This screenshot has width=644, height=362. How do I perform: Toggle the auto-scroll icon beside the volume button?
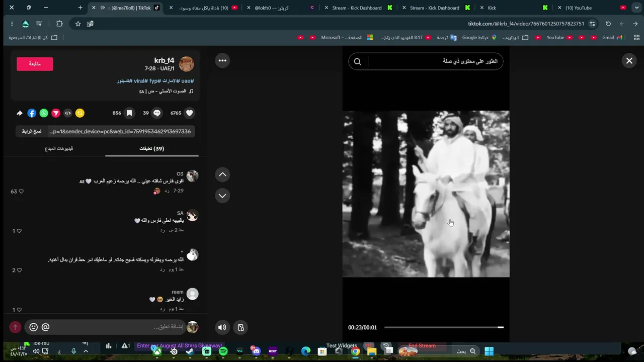click(x=241, y=327)
